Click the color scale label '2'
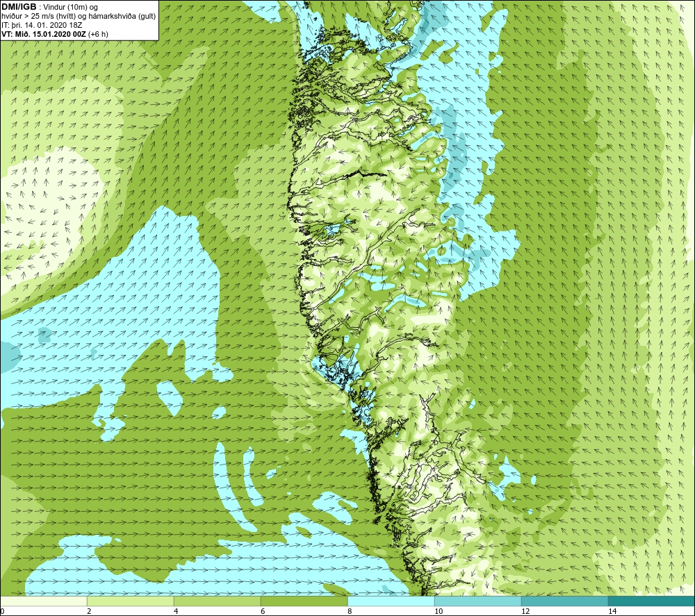The image size is (695, 616). (89, 611)
